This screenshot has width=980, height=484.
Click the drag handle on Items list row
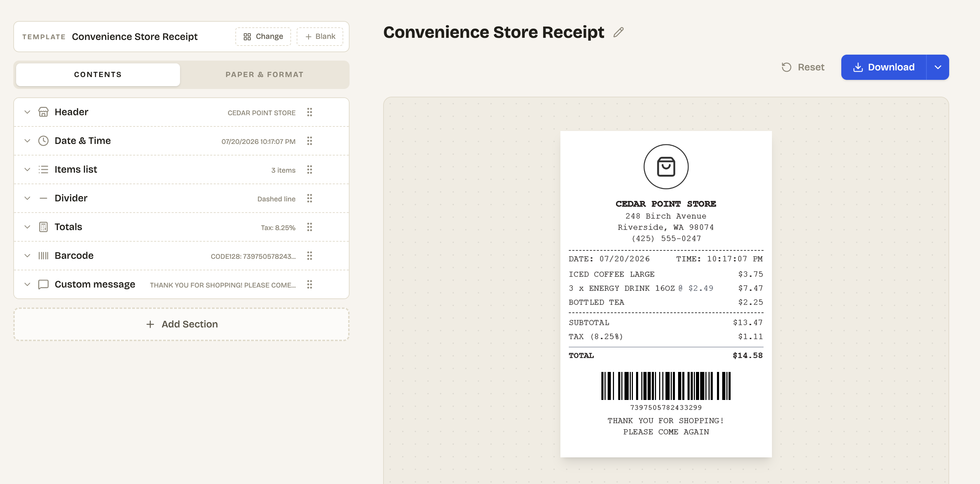pyautogui.click(x=310, y=169)
